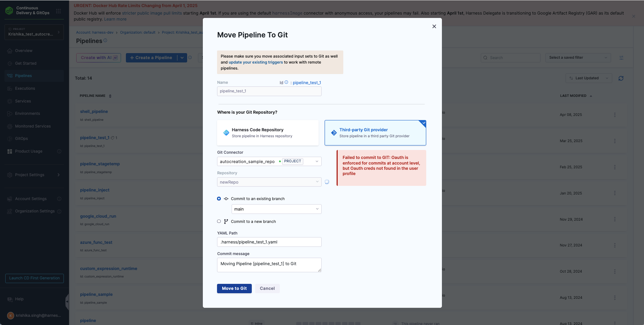
Task: Open the Repository newRepo dropdown
Action: click(x=269, y=182)
